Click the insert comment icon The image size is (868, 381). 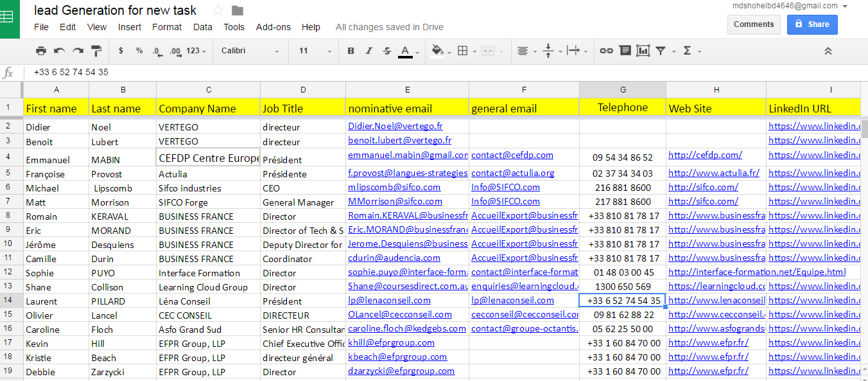625,51
